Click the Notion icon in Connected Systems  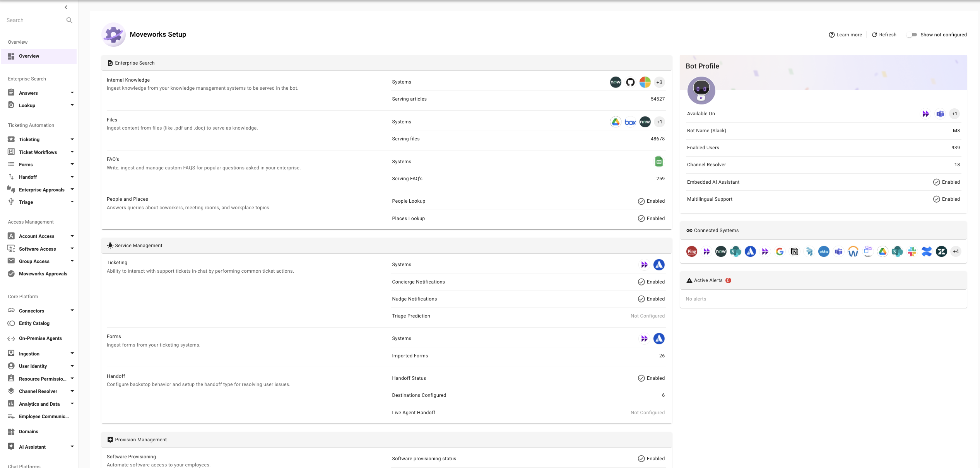(x=794, y=251)
